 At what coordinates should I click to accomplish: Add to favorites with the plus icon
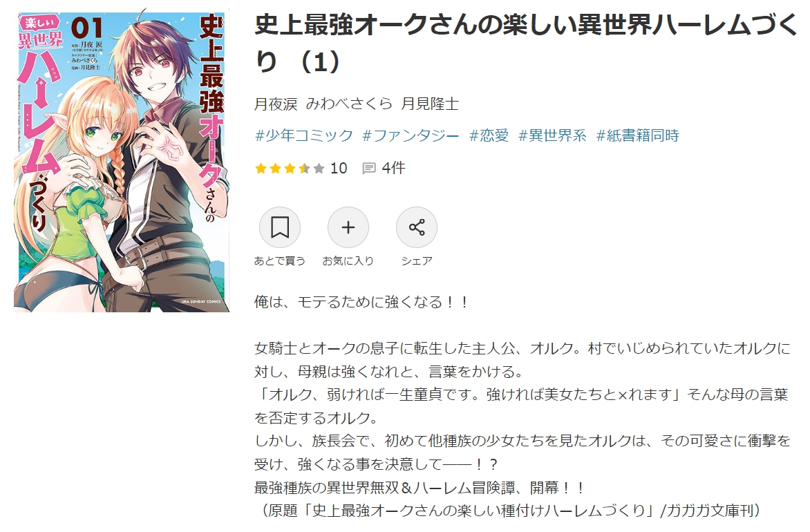point(348,227)
